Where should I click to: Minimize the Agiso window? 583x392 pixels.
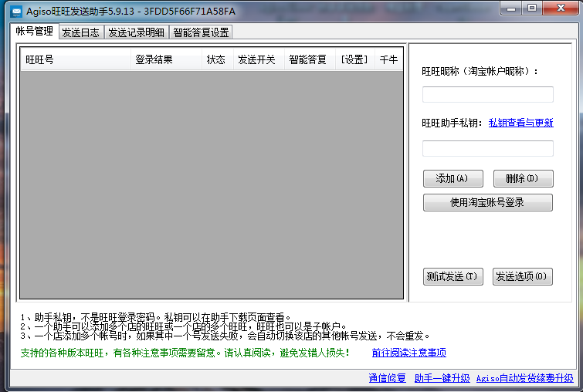click(512, 8)
